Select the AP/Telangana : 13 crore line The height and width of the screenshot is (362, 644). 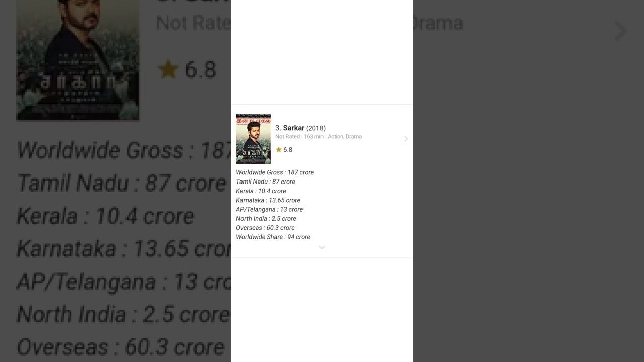269,209
